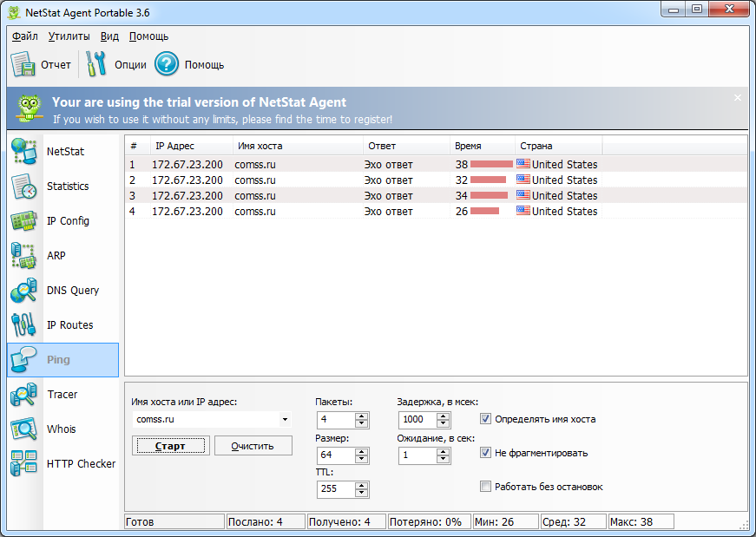Viewport: 756px width, 537px height.
Task: Click Мин: 26 in status bar
Action: coord(506,521)
